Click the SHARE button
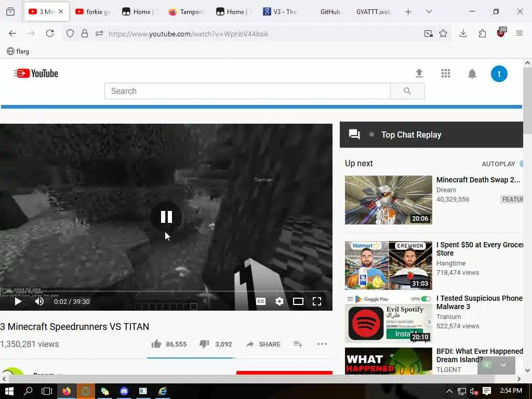Screen dimensions: 532x399 click(x=263, y=344)
